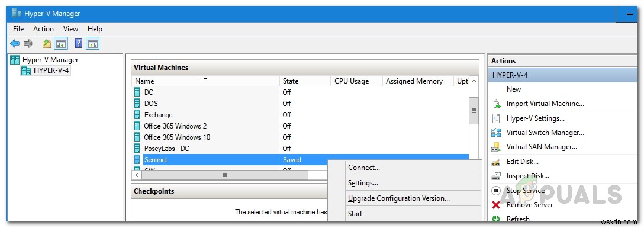Viewport: 644px width, 228px height.
Task: Click the Sentinel virtual machine icon
Action: click(137, 159)
